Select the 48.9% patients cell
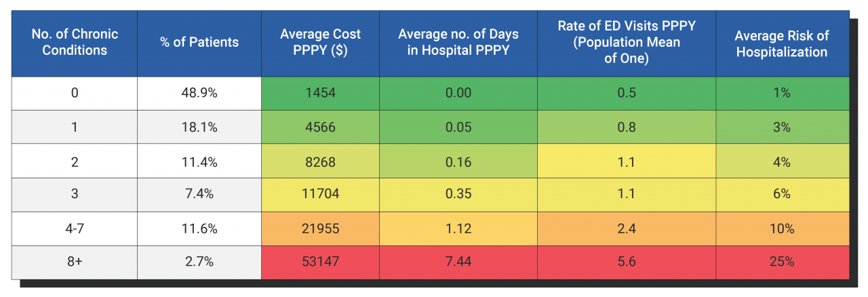Screen dimensions: 868x297 [x=199, y=93]
